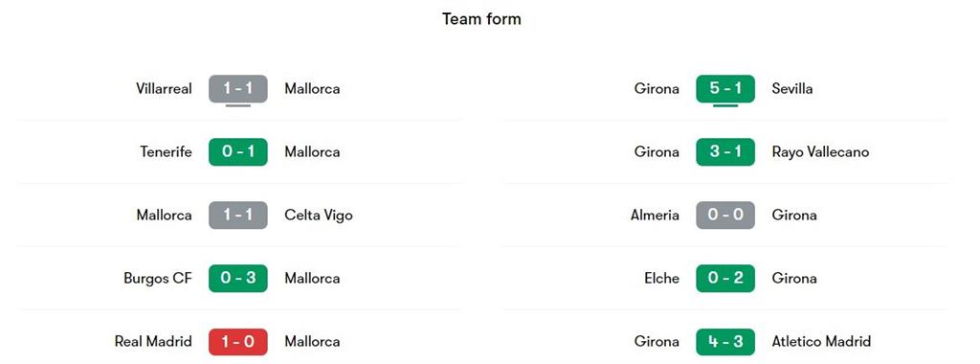This screenshot has width=980, height=364.
Task: Click the Real Madrid team name
Action: [153, 341]
